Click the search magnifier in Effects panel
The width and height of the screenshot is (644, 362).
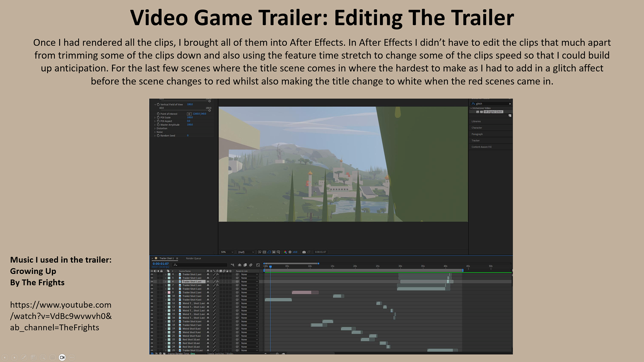tap(473, 104)
